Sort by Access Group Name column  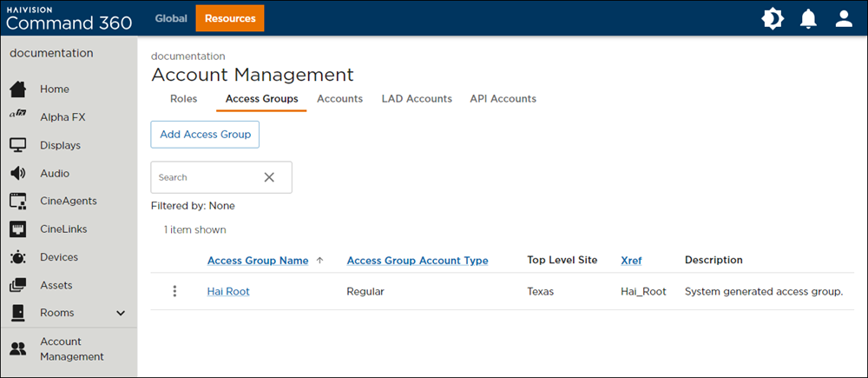[258, 261]
